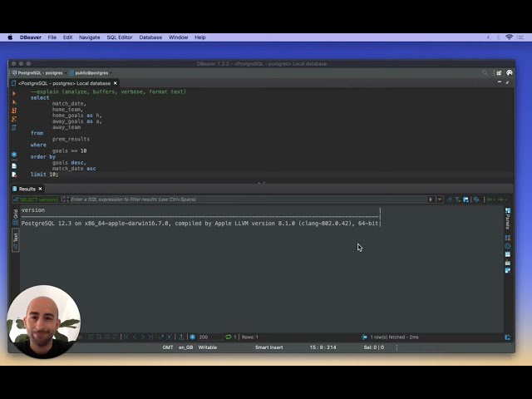Viewport: 532px width, 399px height.
Task: Open the File menu
Action: tap(52, 37)
